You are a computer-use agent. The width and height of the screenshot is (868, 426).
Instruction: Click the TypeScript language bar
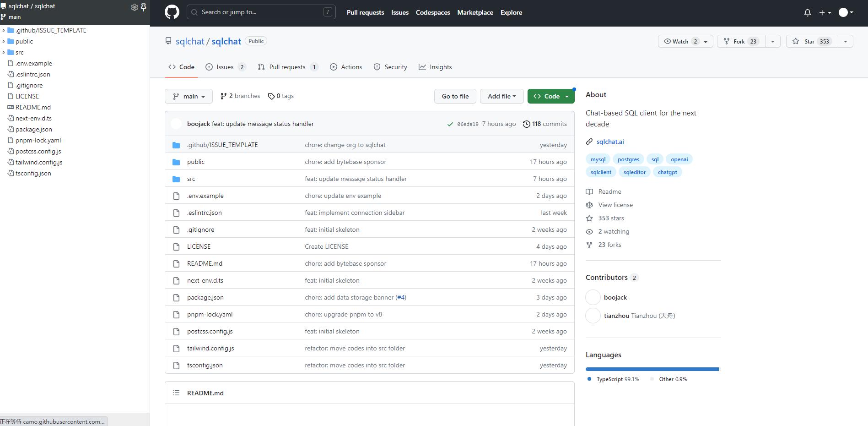click(652, 369)
